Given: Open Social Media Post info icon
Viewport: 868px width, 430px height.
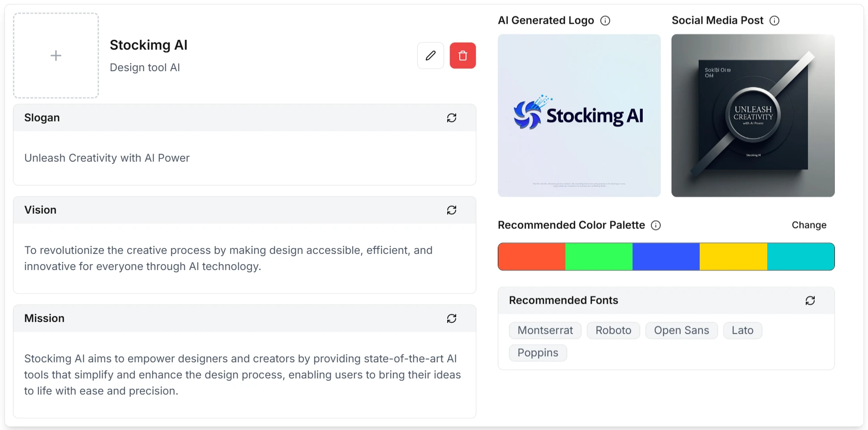Looking at the screenshot, I should point(774,21).
